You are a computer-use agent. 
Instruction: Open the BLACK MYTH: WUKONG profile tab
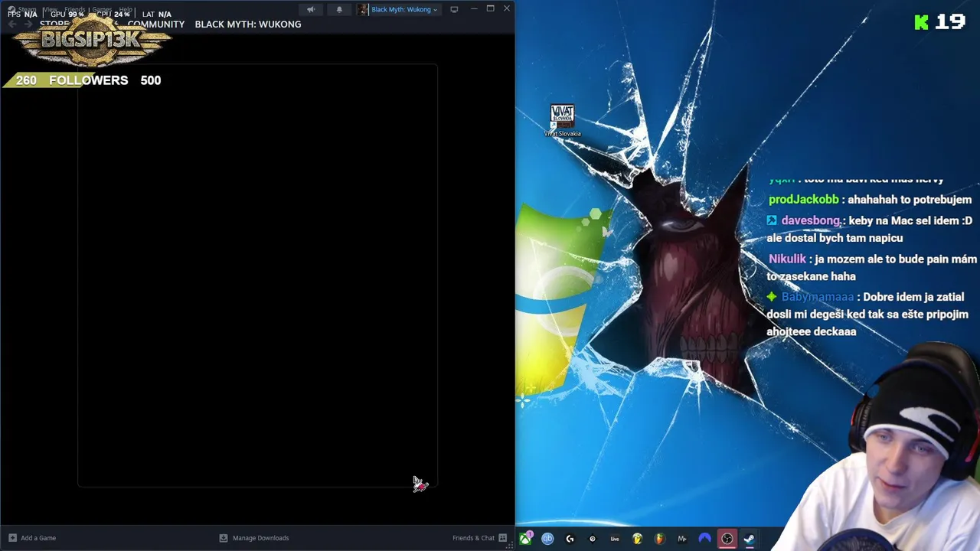tap(248, 24)
